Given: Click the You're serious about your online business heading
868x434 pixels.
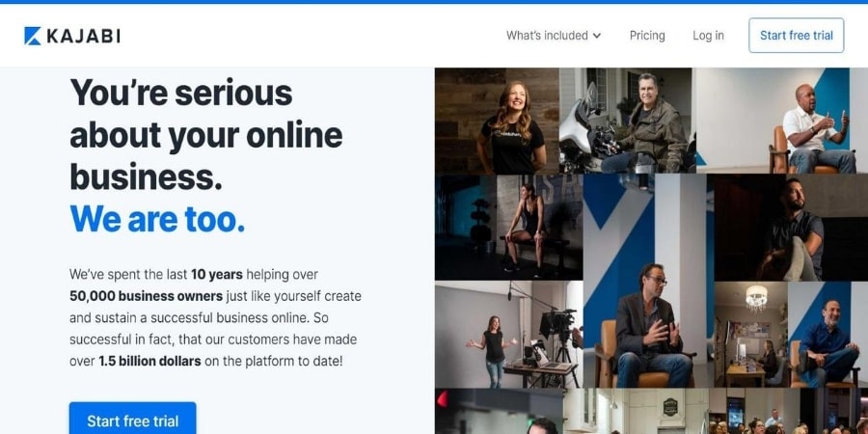Looking at the screenshot, I should pos(206,134).
